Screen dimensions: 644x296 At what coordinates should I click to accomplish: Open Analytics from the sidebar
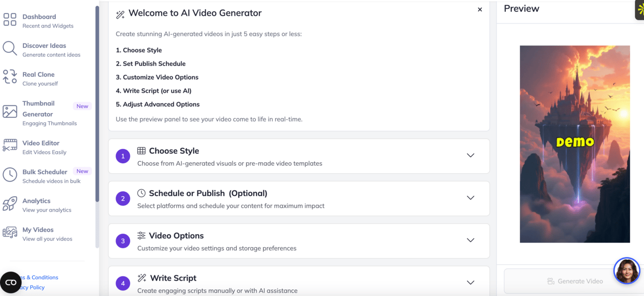pos(47,205)
